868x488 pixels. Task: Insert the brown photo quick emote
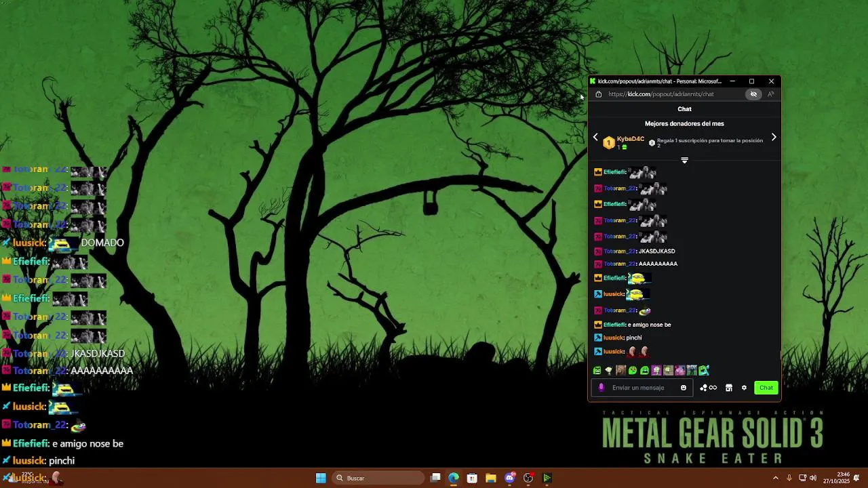(x=620, y=371)
